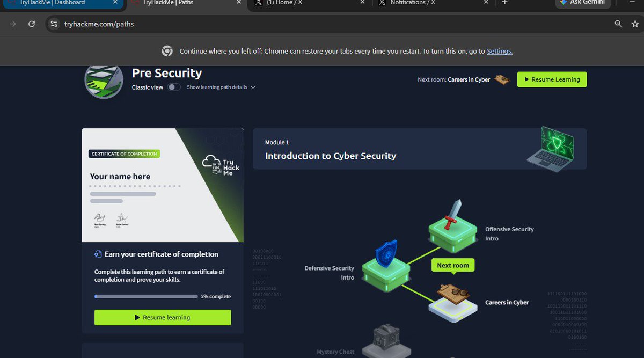Open site info icon in address bar

53,24
